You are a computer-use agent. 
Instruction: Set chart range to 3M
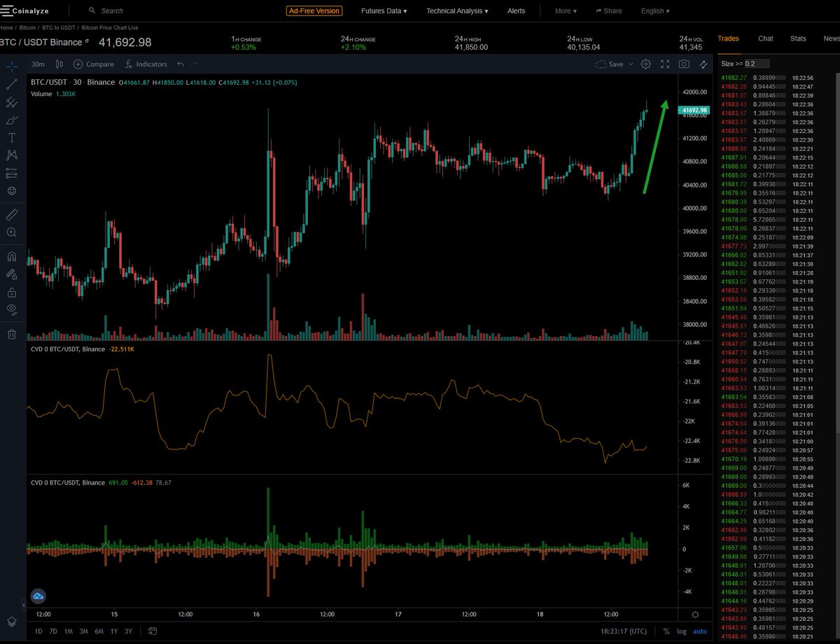click(x=83, y=631)
